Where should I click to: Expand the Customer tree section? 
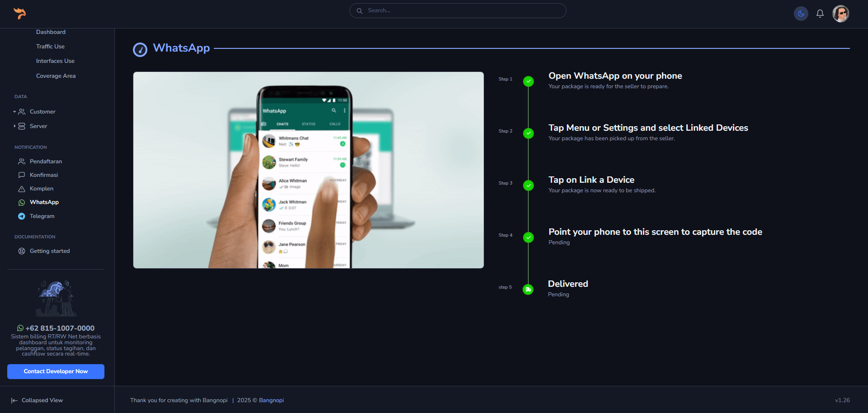[36, 112]
